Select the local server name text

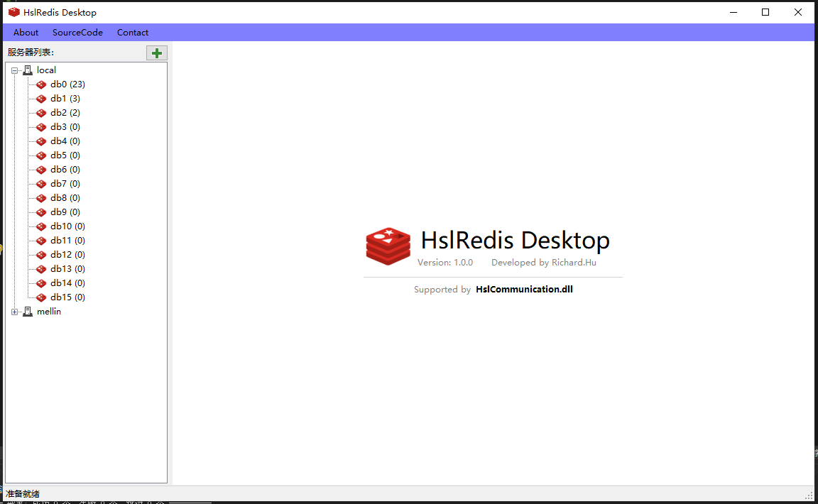pyautogui.click(x=46, y=70)
